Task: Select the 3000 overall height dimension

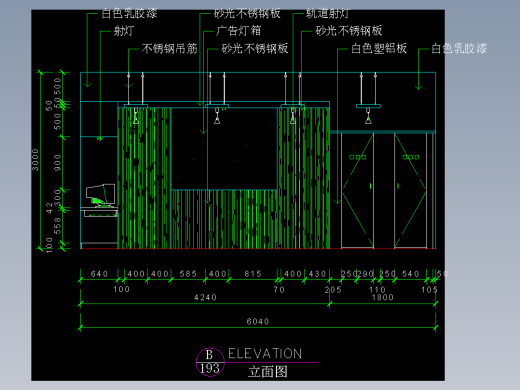Action: pyautogui.click(x=35, y=160)
